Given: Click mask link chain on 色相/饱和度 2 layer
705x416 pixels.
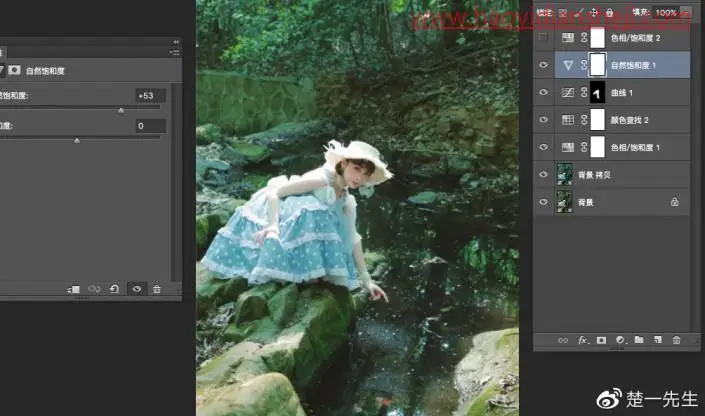Looking at the screenshot, I should (584, 38).
